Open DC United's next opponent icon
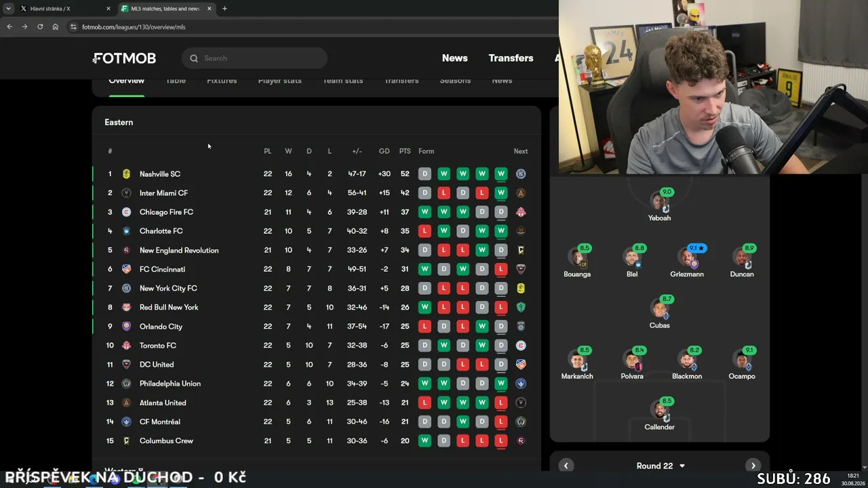868x488 pixels. [x=521, y=365]
